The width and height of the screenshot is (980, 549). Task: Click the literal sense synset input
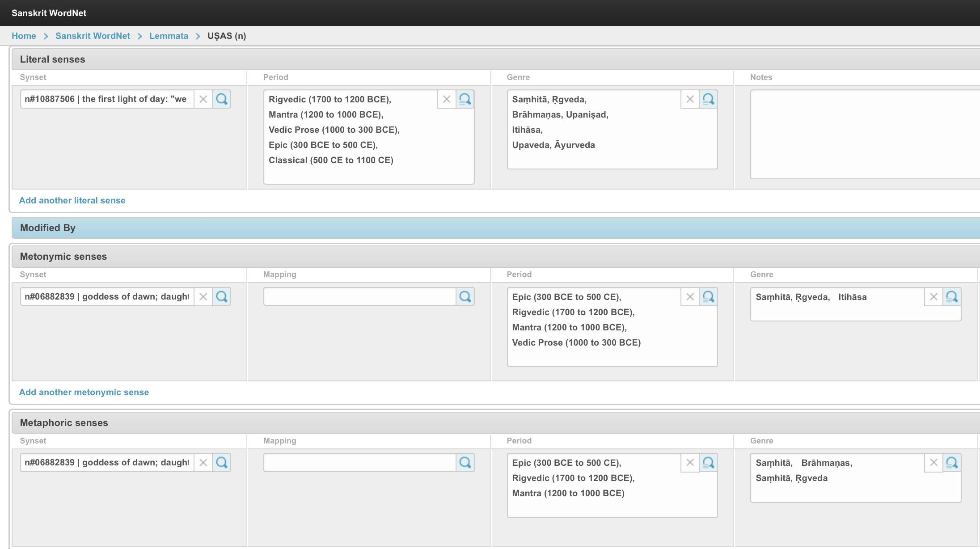coord(107,99)
